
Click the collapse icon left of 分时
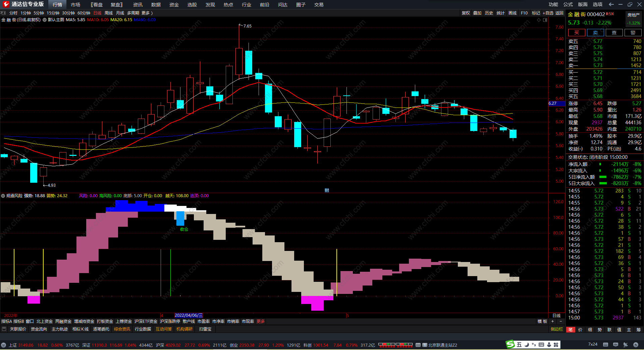pos(3,13)
